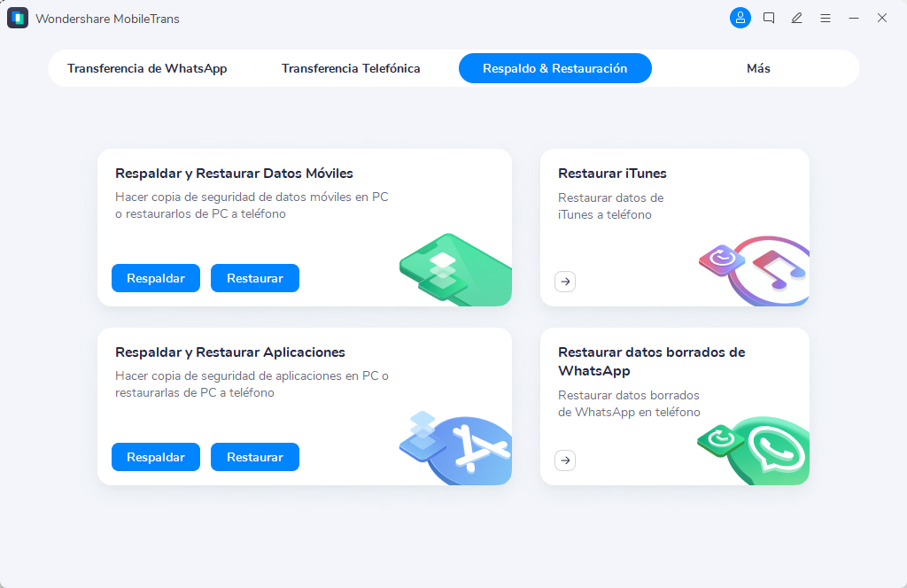Click the Wondershare MobileTrans title text
The image size is (907, 588).
pos(107,19)
